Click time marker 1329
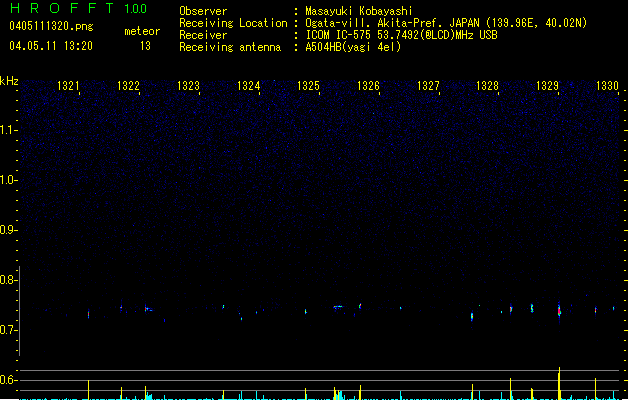 click(548, 86)
